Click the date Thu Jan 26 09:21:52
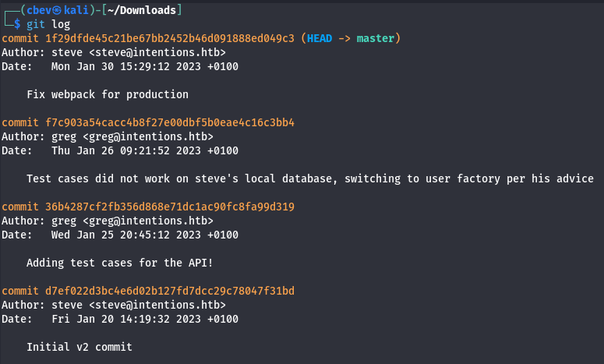Image resolution: width=604 pixels, height=364 pixels. 145,150
